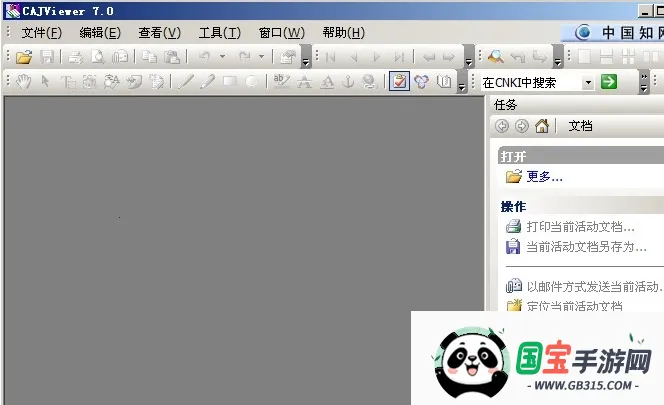Select the underline text tool
Screen dimensions: 664x405
pos(326,81)
